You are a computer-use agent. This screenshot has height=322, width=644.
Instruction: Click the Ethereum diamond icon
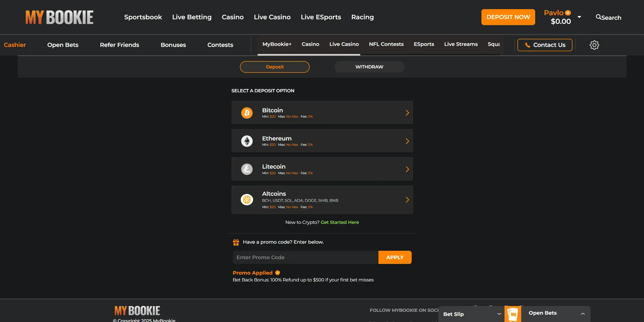coord(247,141)
